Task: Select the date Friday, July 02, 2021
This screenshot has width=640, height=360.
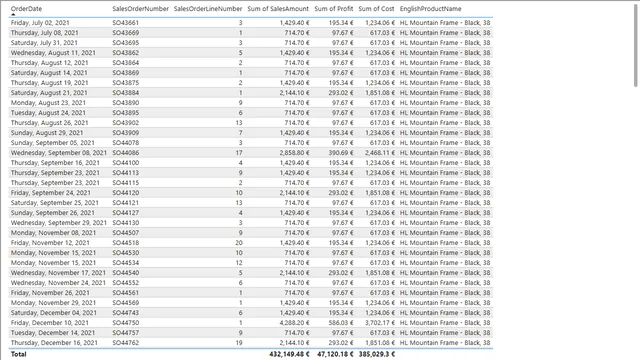Action: coord(40,23)
